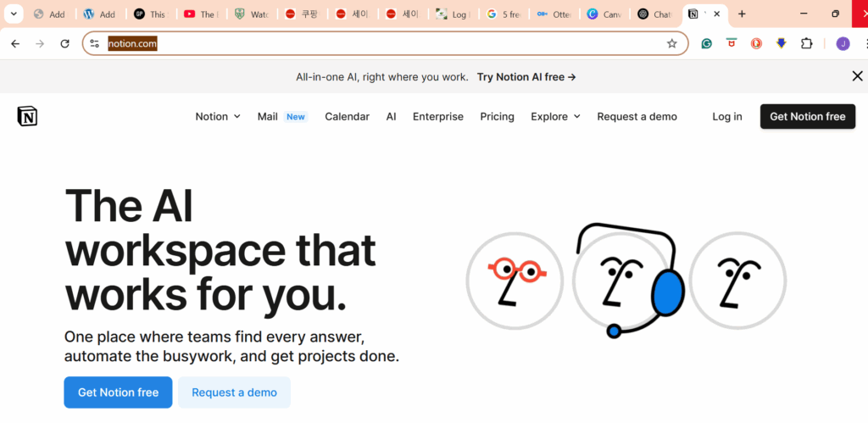Click Request a demo in the navigation bar
This screenshot has height=423, width=868.
(637, 116)
